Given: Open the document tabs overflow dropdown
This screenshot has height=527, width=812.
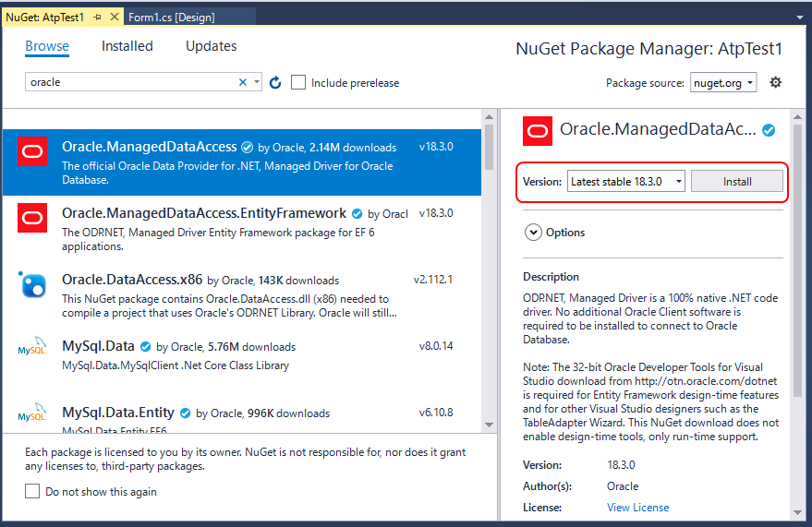Looking at the screenshot, I should (x=800, y=18).
